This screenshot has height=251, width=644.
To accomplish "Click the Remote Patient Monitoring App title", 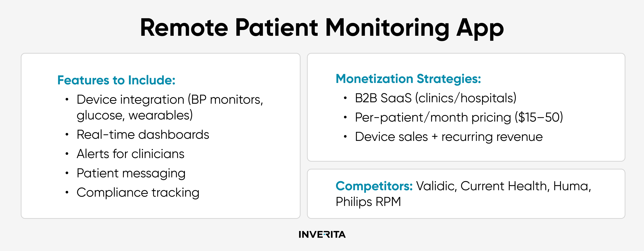I will pos(322,28).
